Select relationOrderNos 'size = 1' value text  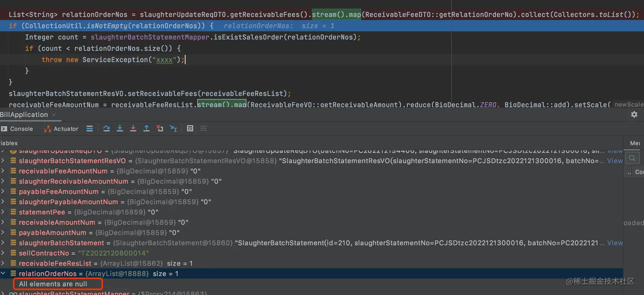[x=166, y=274]
